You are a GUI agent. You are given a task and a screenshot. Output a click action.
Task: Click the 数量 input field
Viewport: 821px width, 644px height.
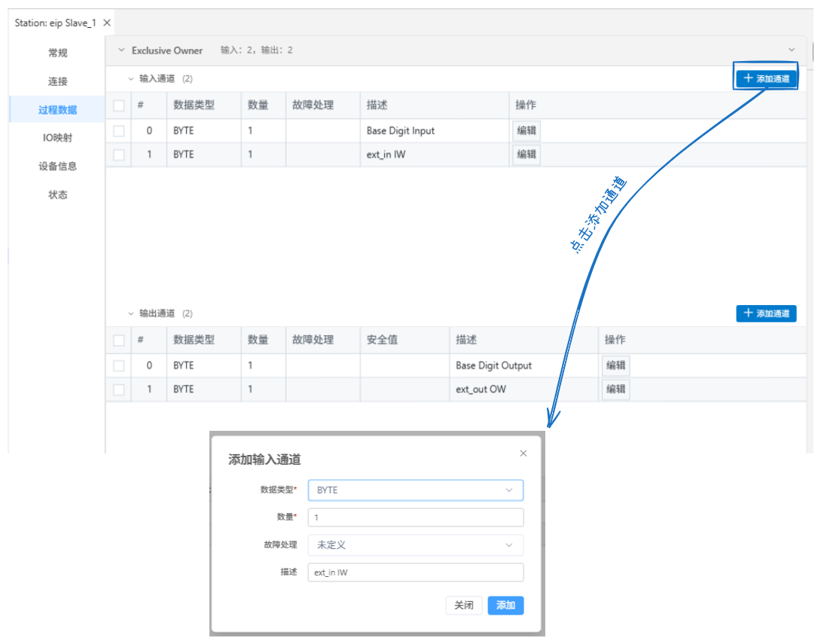tap(415, 517)
